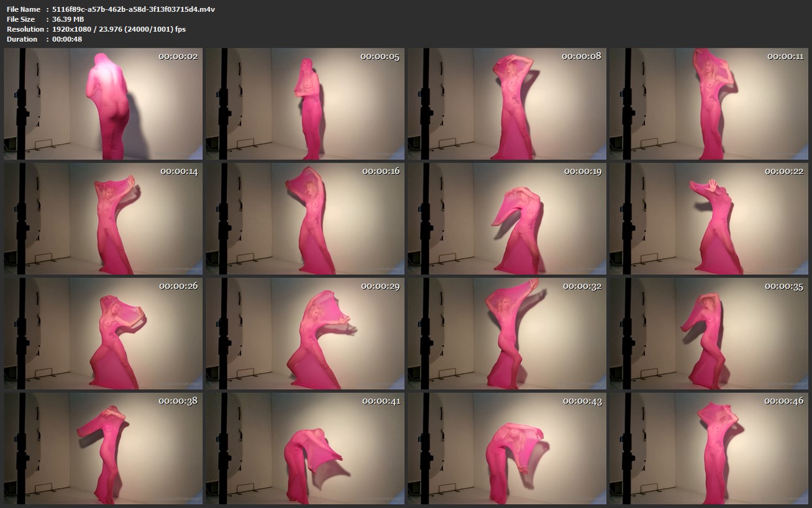This screenshot has width=812, height=508.
Task: Pick the frame at 00:00:26
Action: (103, 333)
